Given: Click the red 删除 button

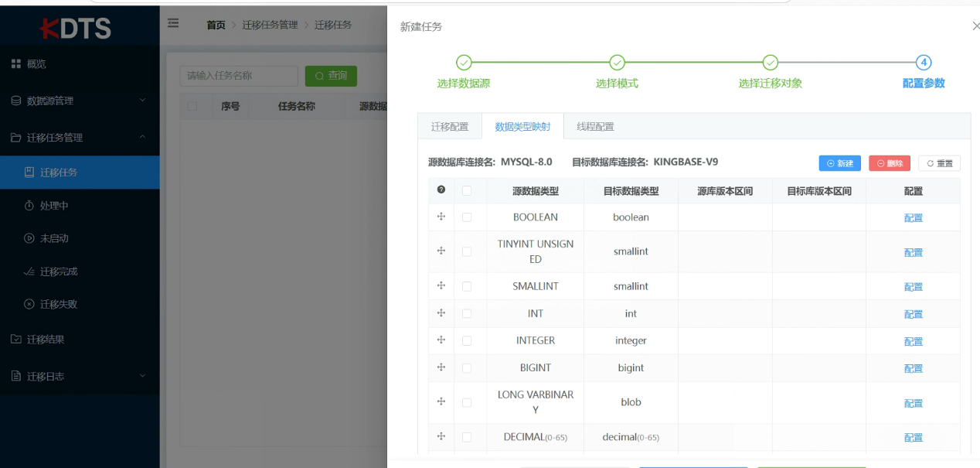Looking at the screenshot, I should (x=890, y=163).
